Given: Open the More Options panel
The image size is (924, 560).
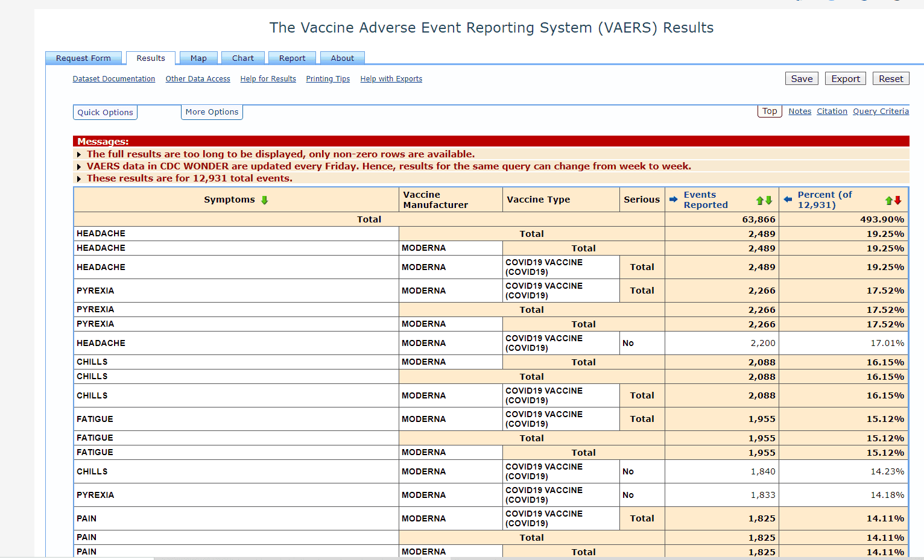Looking at the screenshot, I should (x=212, y=112).
